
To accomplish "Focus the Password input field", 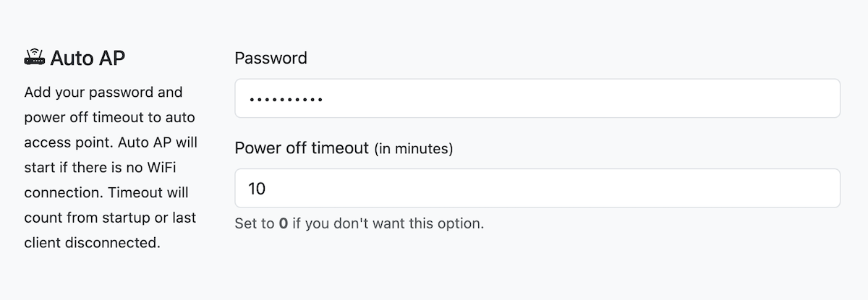I will [537, 98].
